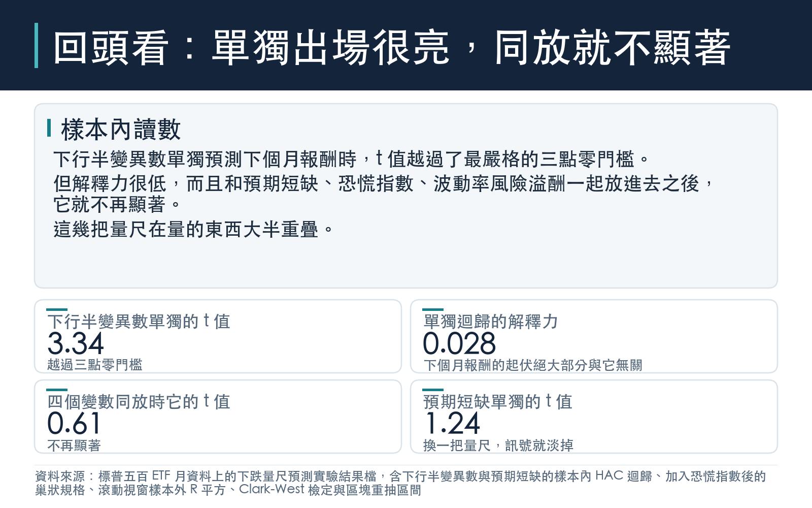Click the caption 換一把量尺，訊號就淡掉
The height and width of the screenshot is (508, 812).
498,445
